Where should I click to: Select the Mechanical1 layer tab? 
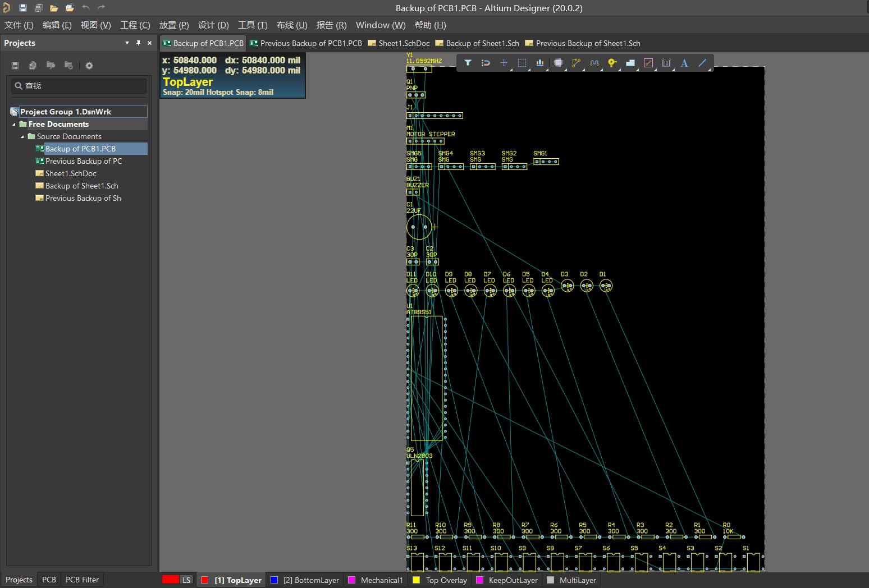pyautogui.click(x=376, y=580)
